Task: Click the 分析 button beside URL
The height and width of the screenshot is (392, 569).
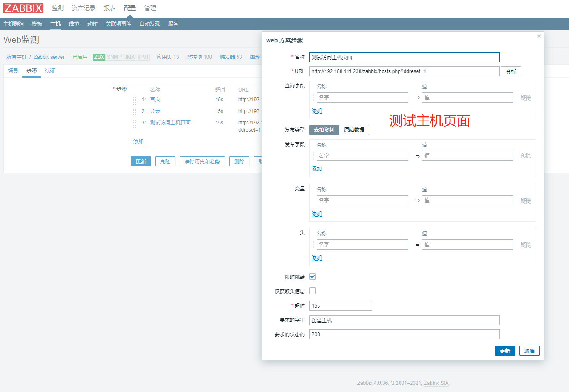Action: 511,71
